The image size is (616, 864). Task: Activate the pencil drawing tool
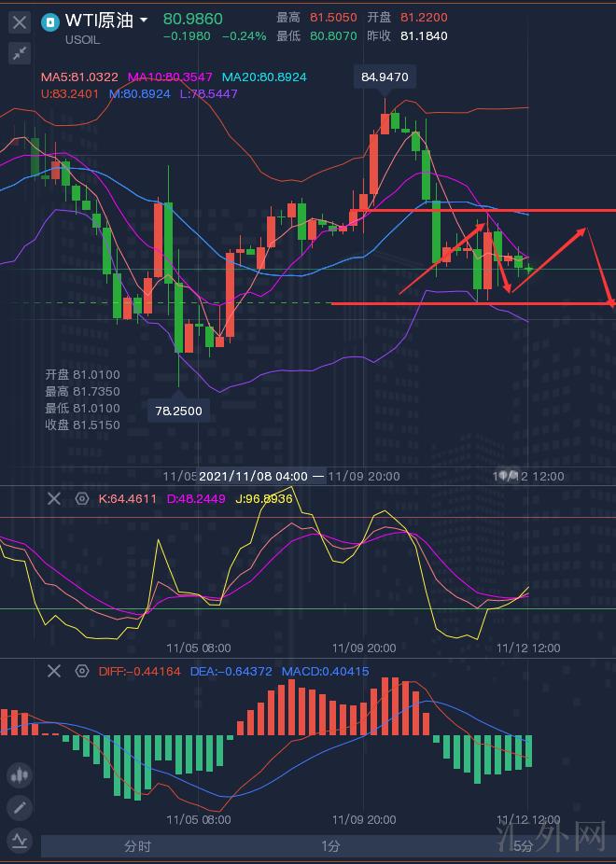(19, 807)
